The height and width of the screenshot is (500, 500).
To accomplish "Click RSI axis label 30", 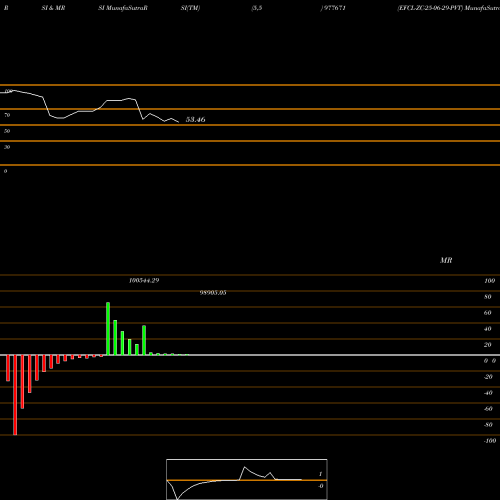I will 7,147.
